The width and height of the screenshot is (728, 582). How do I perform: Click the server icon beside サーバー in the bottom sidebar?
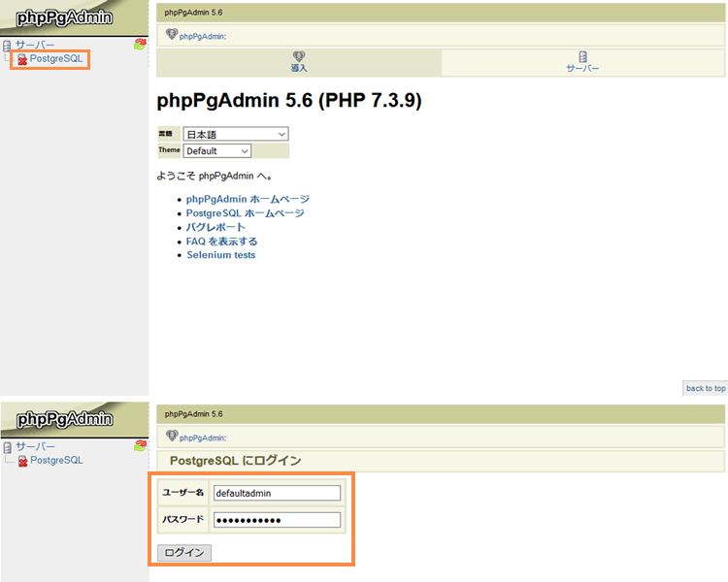pyautogui.click(x=8, y=447)
